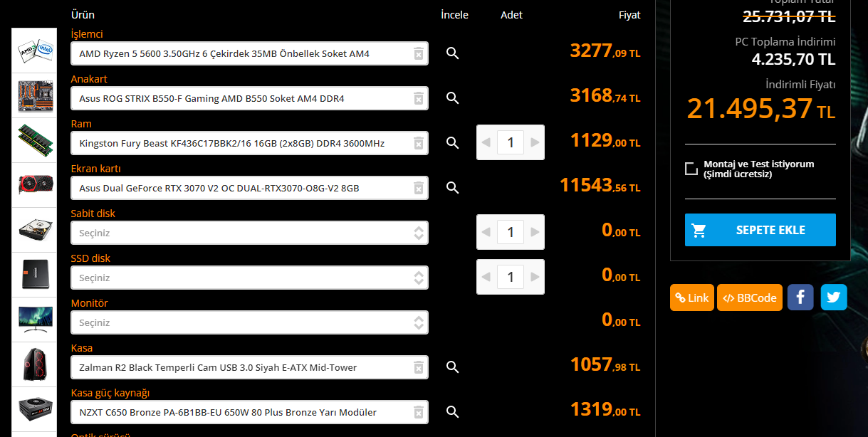Click the Fiyat column header
This screenshot has height=437, width=868.
(629, 15)
